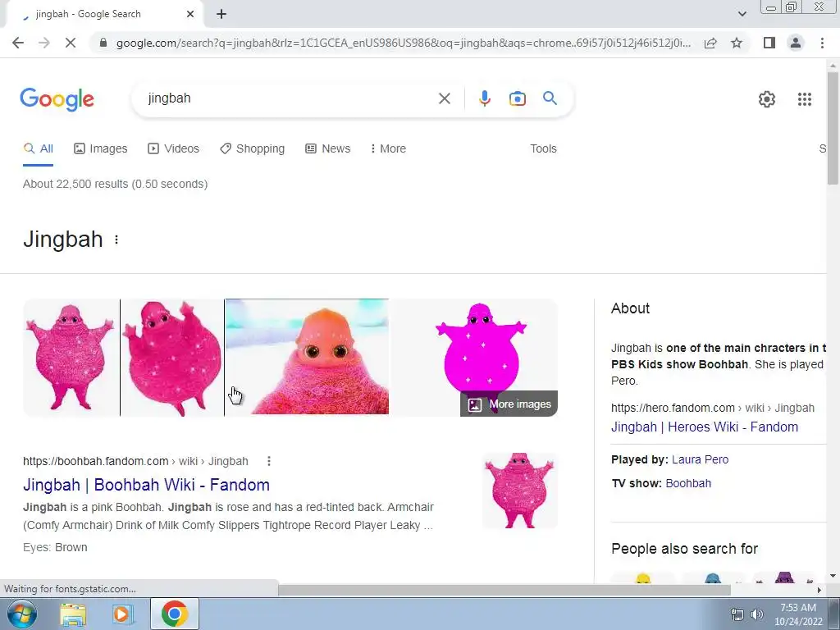Open the side panel icon
The height and width of the screenshot is (630, 840).
(x=769, y=43)
